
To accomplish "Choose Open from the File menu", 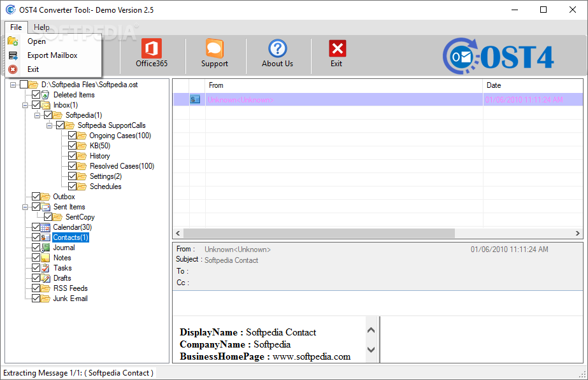I will coord(36,41).
